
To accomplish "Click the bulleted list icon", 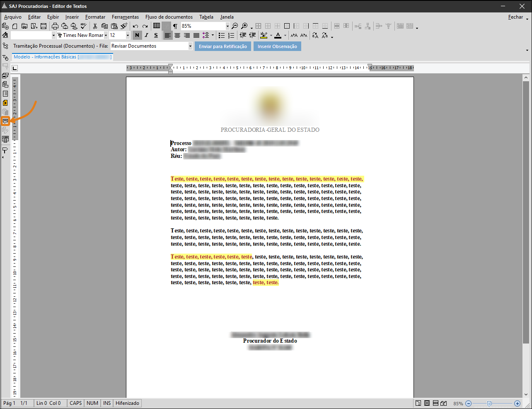I will pos(222,36).
